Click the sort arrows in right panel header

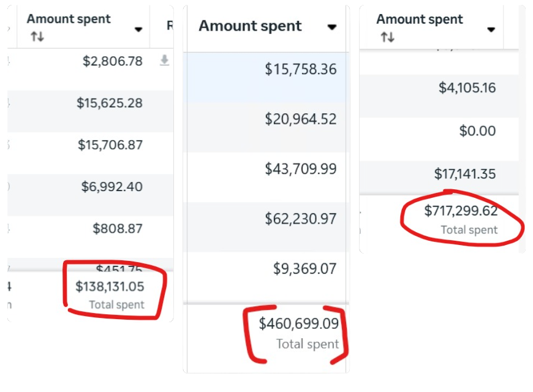click(388, 36)
